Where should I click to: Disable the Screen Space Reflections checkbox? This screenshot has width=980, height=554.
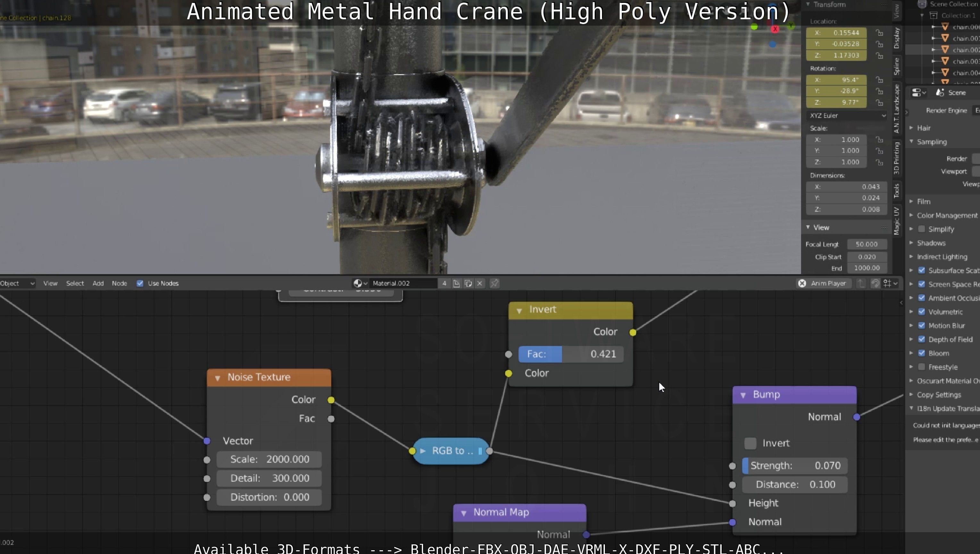point(921,284)
